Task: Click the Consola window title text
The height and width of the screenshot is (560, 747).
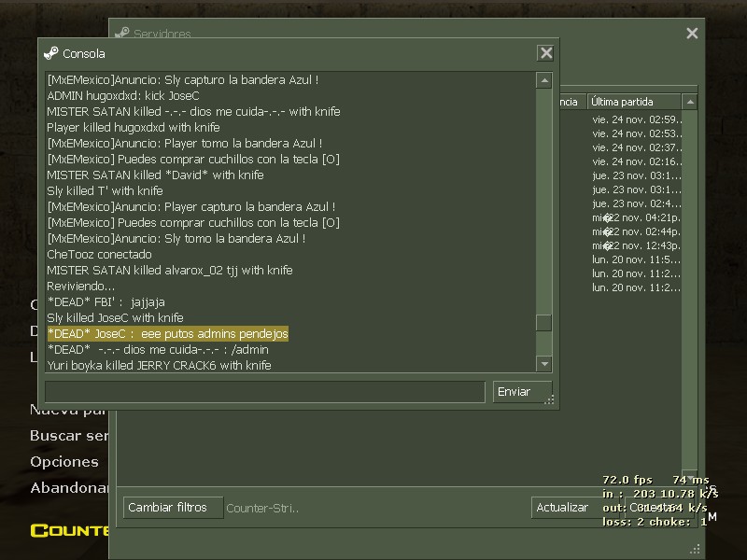Action: (x=84, y=54)
